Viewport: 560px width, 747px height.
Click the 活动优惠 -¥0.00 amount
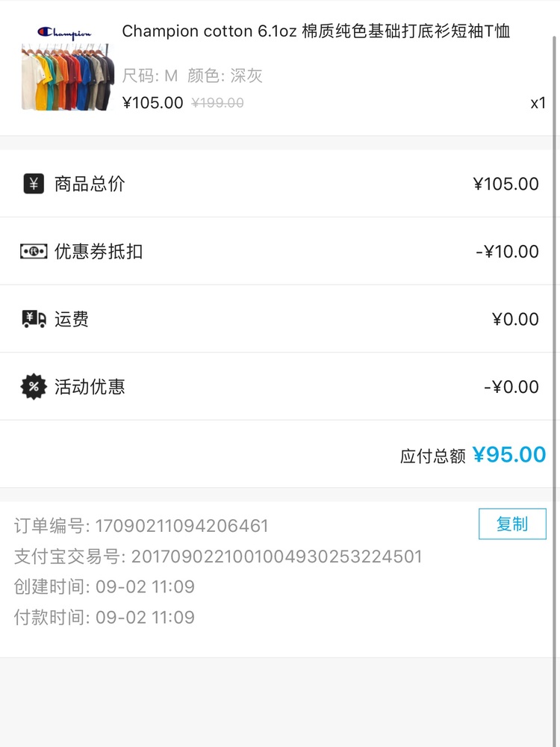click(511, 386)
